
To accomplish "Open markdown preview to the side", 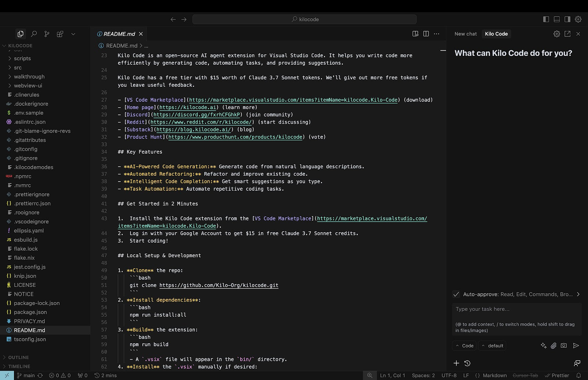I will tap(415, 34).
